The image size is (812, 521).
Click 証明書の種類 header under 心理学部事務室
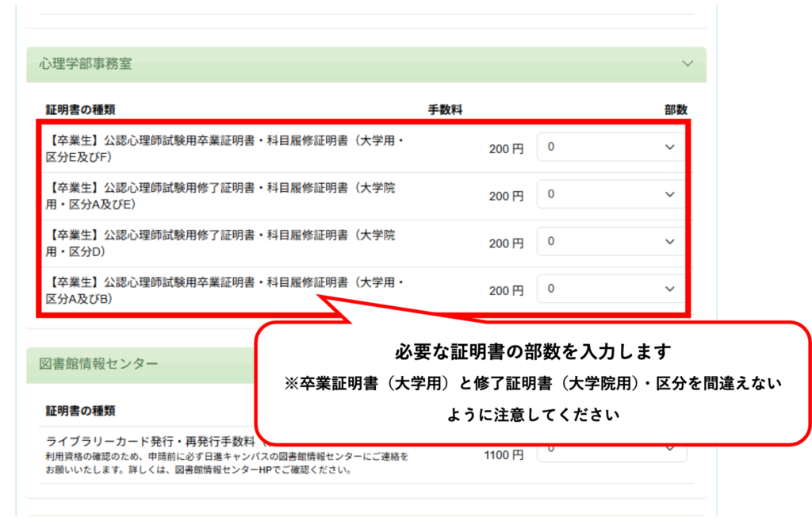[80, 109]
